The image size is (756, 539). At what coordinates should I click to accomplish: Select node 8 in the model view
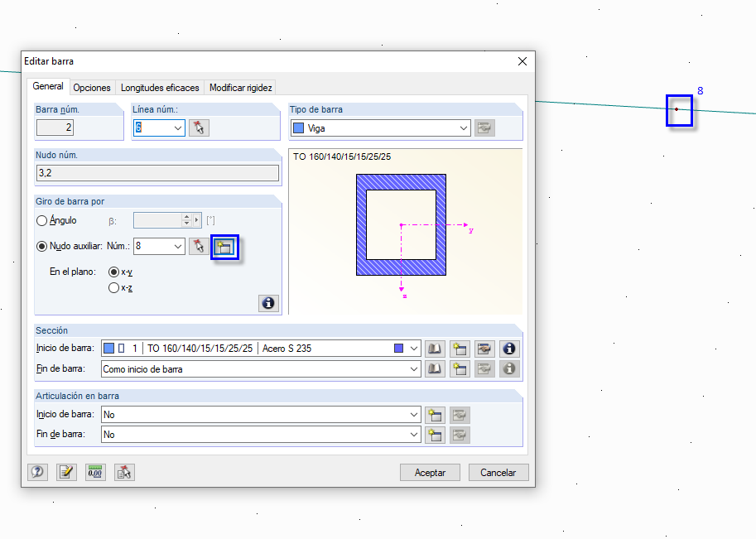(x=677, y=109)
